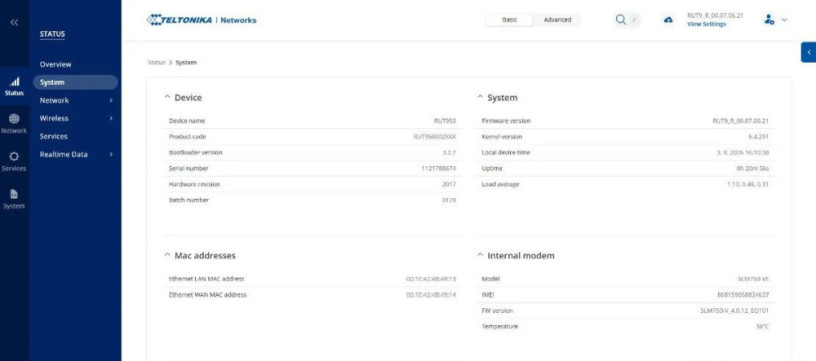Collapse the Internal modem section
Viewport: 816px width, 361px height.
tap(480, 255)
